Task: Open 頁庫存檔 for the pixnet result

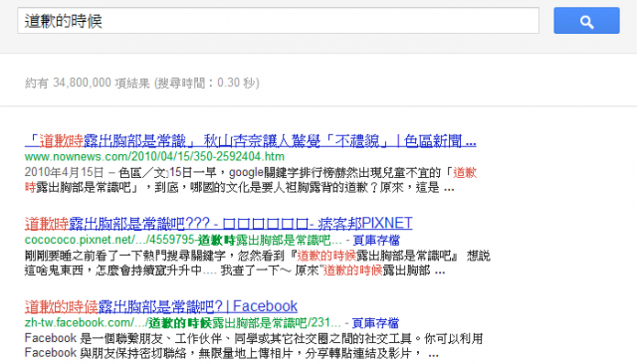Action: (x=376, y=241)
